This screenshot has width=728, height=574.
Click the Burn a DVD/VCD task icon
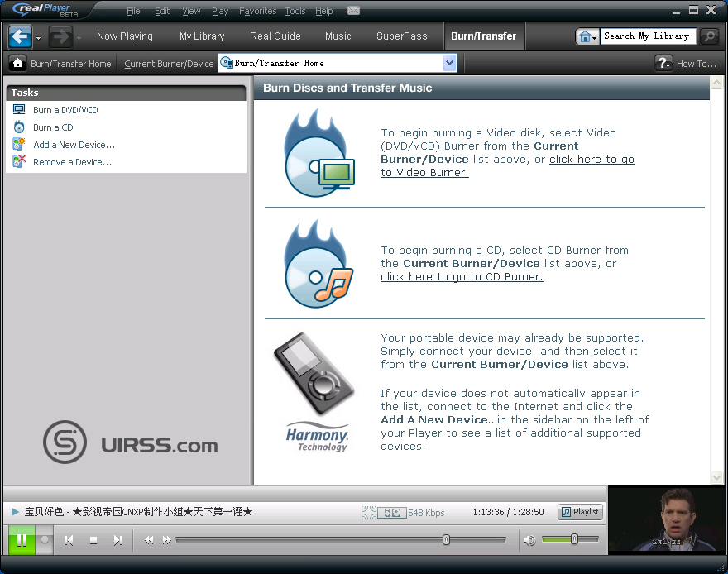click(x=19, y=110)
